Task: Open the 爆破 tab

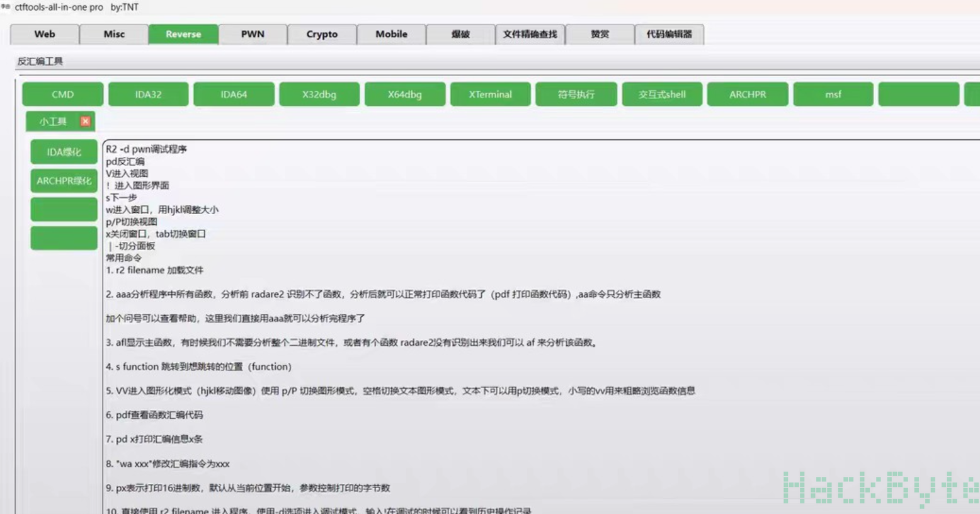Action: [x=460, y=34]
